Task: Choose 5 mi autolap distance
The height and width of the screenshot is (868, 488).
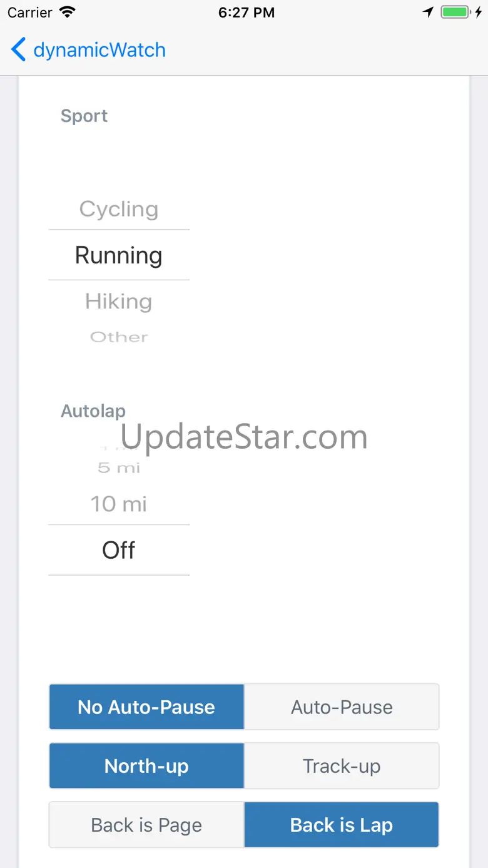Action: [x=119, y=468]
